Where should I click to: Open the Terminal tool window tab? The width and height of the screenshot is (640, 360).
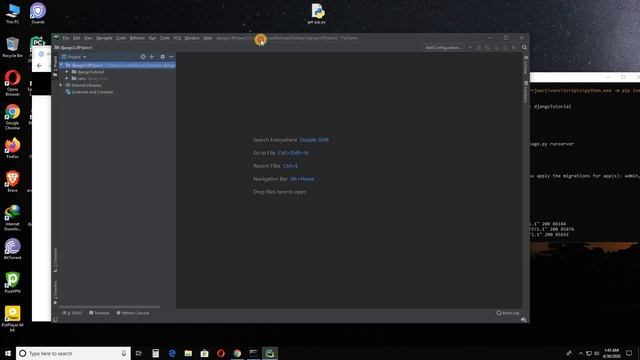pos(99,313)
